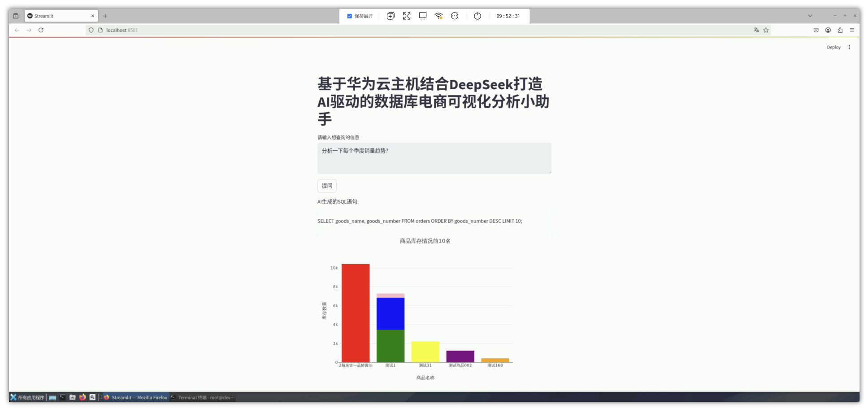Open the Firefox hamburger application menu

pyautogui.click(x=852, y=30)
